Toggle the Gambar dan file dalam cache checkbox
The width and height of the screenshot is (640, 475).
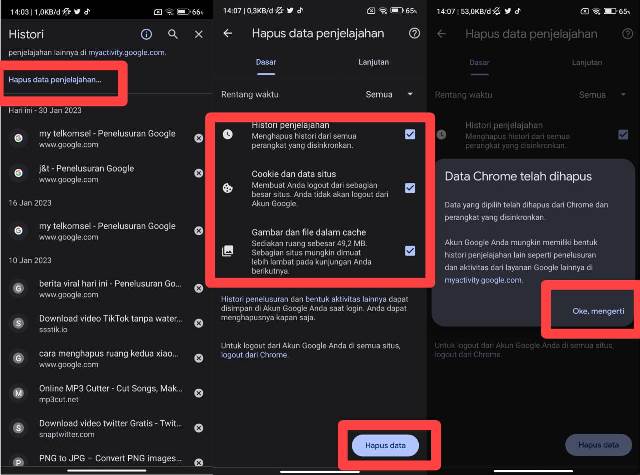410,251
